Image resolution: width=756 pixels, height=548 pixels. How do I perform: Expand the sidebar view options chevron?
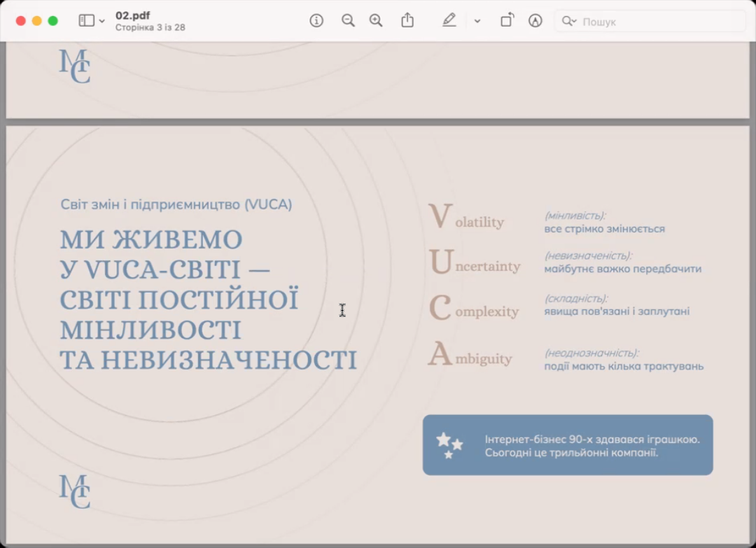tap(101, 20)
